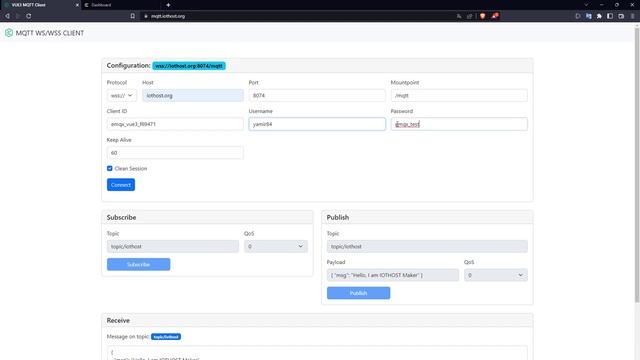Click the blue Connect button
Image resolution: width=640 pixels, height=360 pixels.
(x=121, y=185)
